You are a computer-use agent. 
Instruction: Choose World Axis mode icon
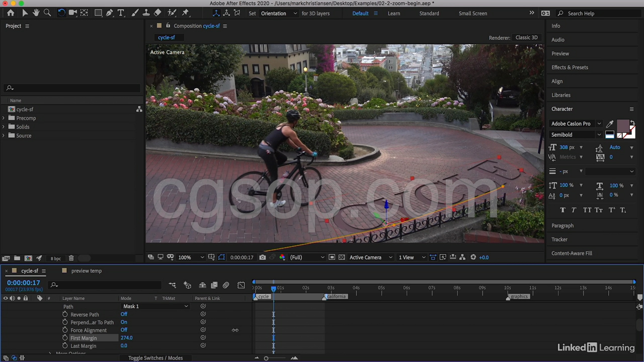[226, 13]
